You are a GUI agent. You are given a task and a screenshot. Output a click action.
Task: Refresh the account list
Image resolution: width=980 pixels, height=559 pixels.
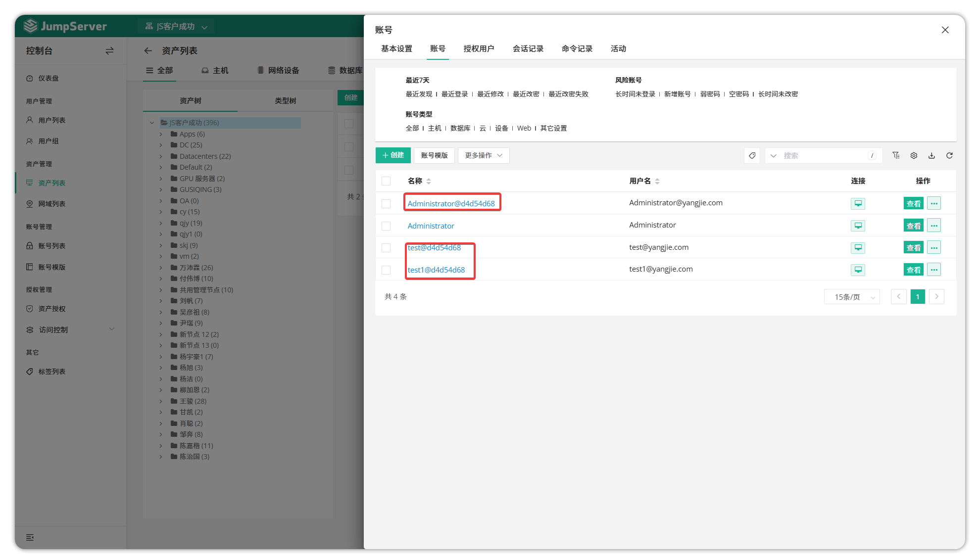949,155
